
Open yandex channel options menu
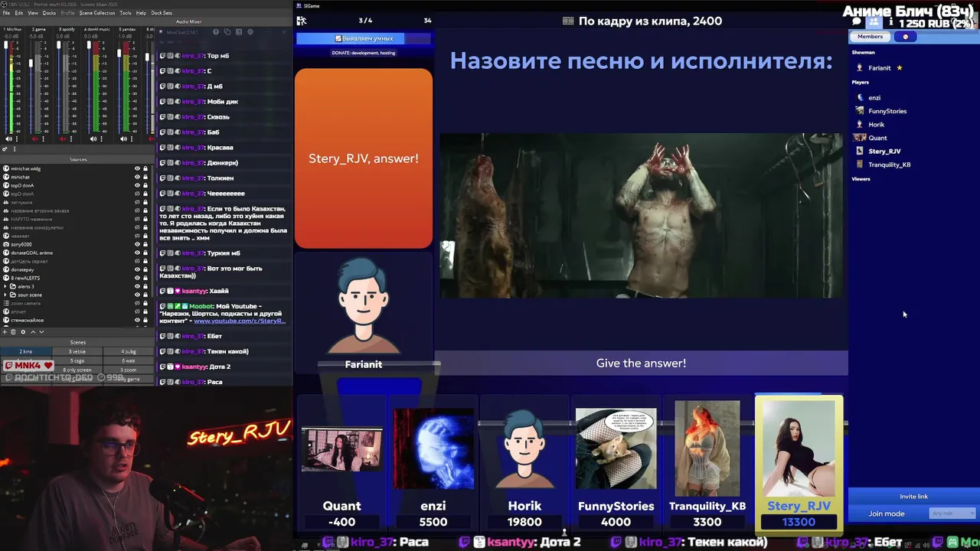pos(131,139)
